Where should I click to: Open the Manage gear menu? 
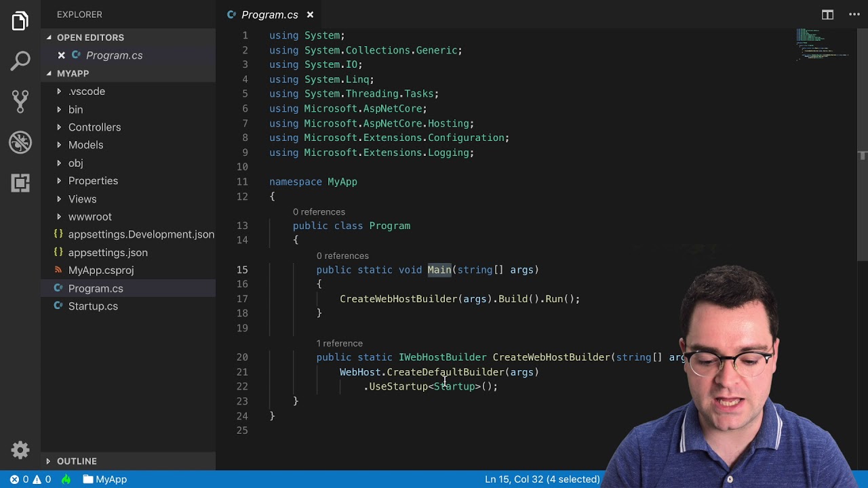coord(20,450)
